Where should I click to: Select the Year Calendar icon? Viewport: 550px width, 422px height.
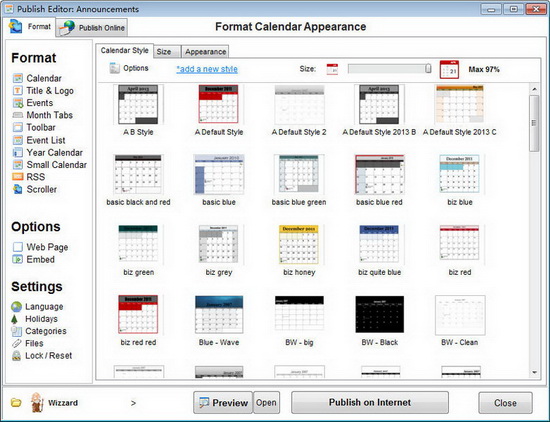[x=18, y=152]
